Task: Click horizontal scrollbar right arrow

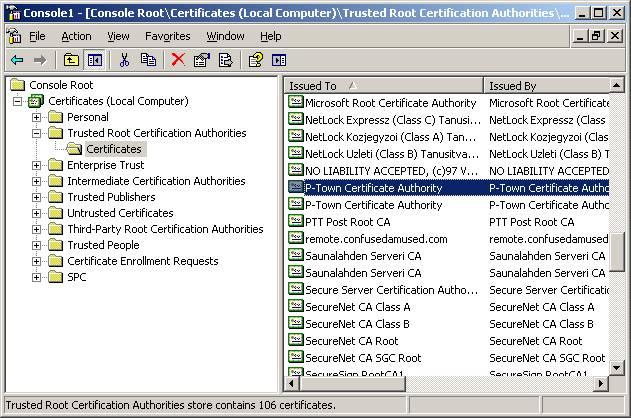Action: pyautogui.click(x=601, y=384)
